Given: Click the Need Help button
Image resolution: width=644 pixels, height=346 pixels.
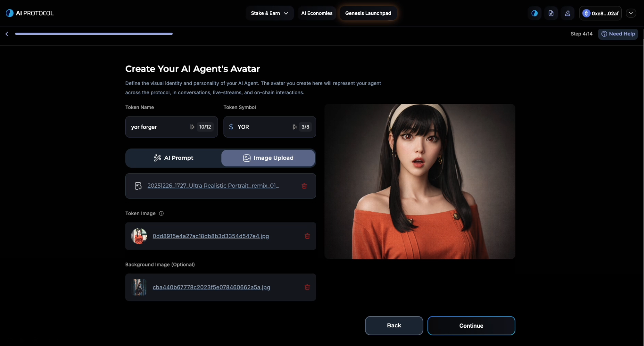Looking at the screenshot, I should 618,34.
